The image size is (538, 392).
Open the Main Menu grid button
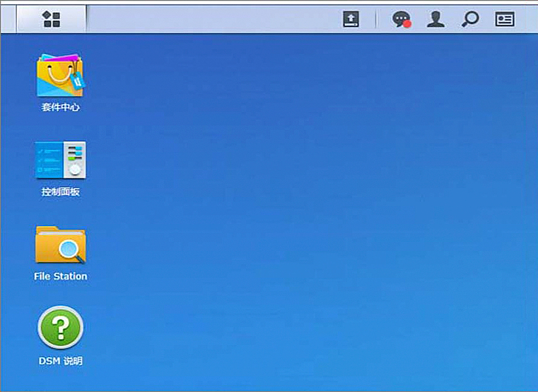[x=52, y=20]
